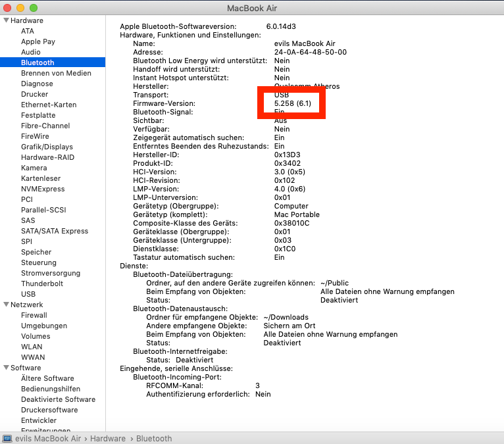
Task: Click the ~/Downloads folder value
Action: 286,317
